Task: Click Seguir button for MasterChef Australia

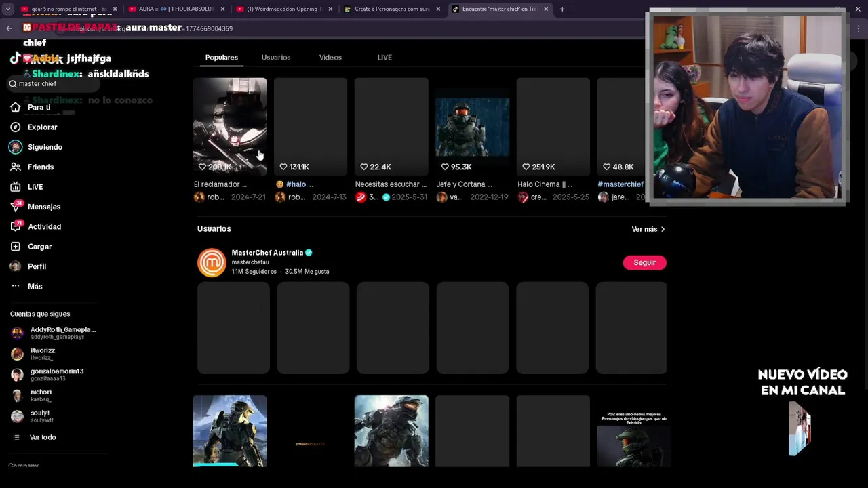Action: [644, 262]
